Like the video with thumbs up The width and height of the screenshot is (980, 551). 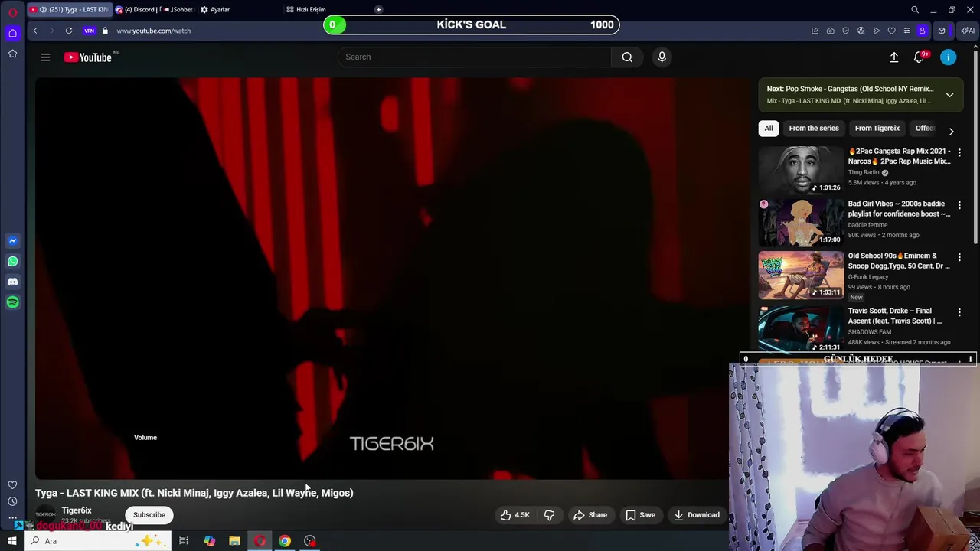[x=514, y=515]
